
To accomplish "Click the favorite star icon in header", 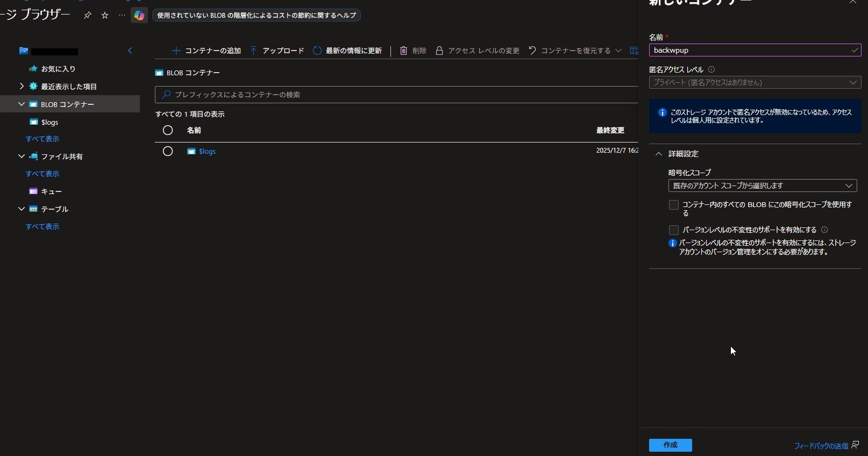I will coord(105,16).
